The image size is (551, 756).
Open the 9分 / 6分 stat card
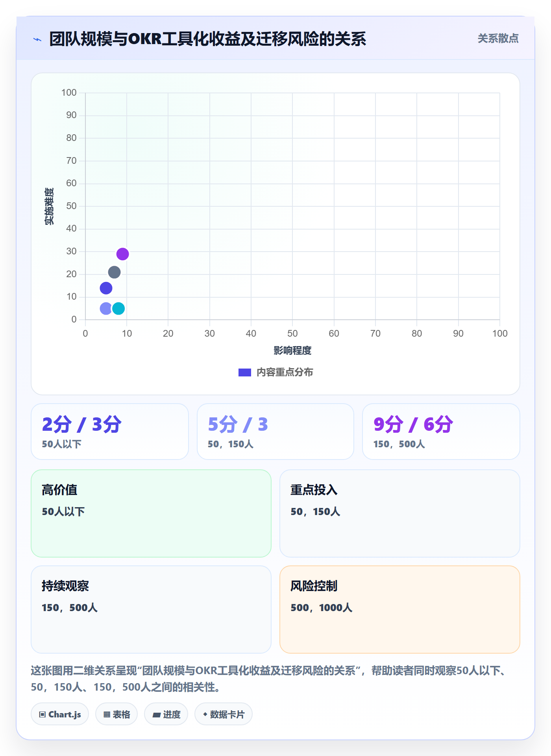441,432
